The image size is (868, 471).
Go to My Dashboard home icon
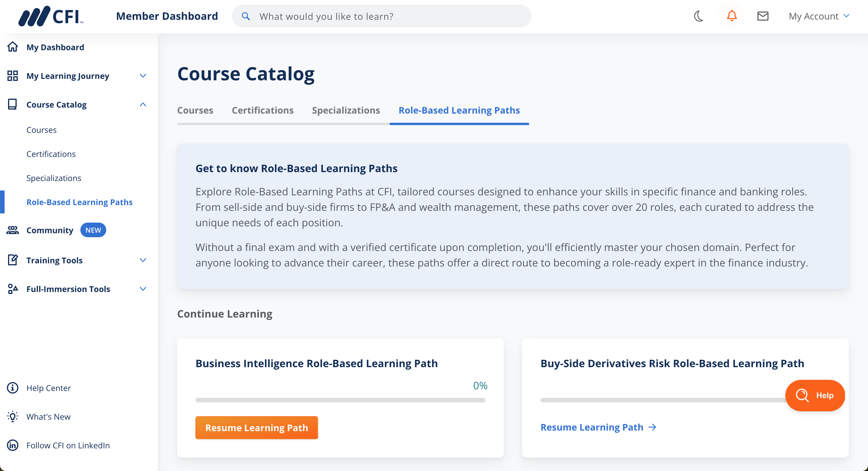(12, 47)
